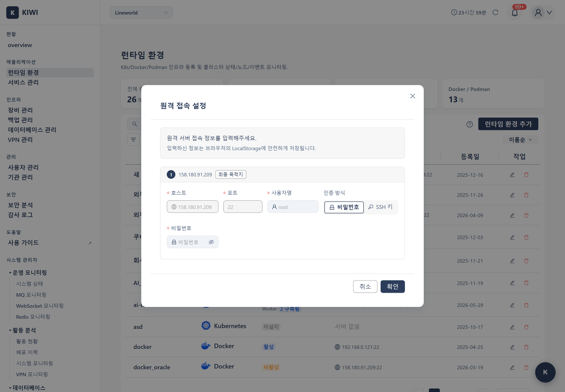Open 런타임 환경 menu item
This screenshot has height=392, width=565.
pos(50,73)
